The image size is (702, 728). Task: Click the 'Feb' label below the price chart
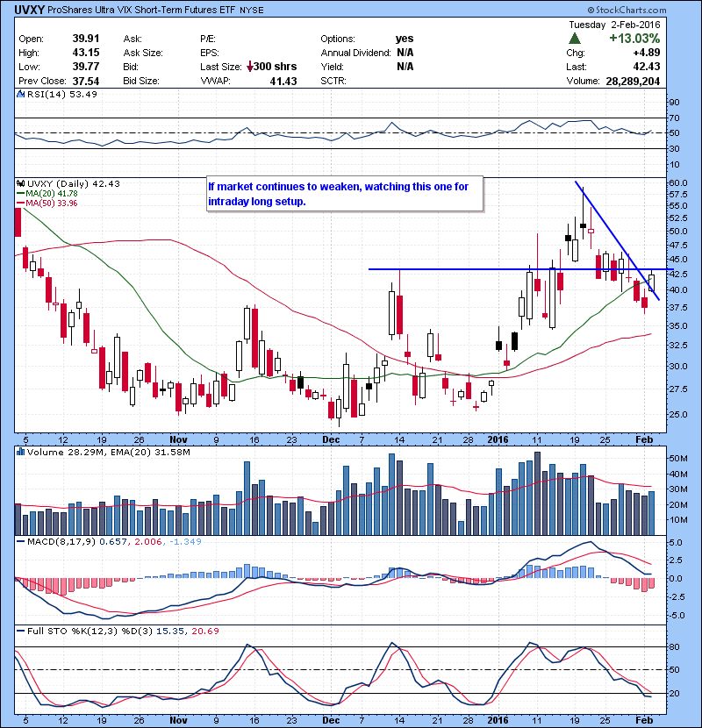tap(644, 439)
